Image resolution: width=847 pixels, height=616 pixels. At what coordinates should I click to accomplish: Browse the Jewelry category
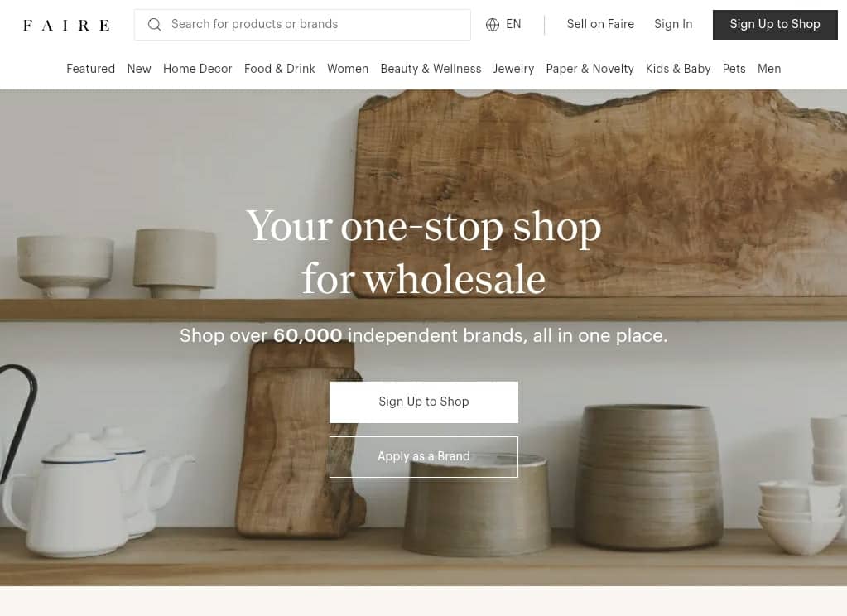(513, 69)
